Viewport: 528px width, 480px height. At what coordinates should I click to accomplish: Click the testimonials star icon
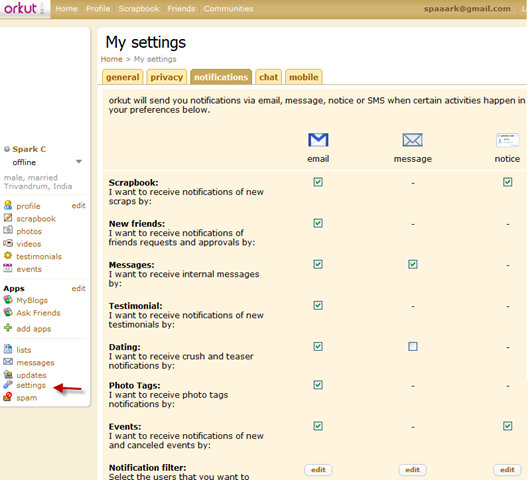coord(8,256)
